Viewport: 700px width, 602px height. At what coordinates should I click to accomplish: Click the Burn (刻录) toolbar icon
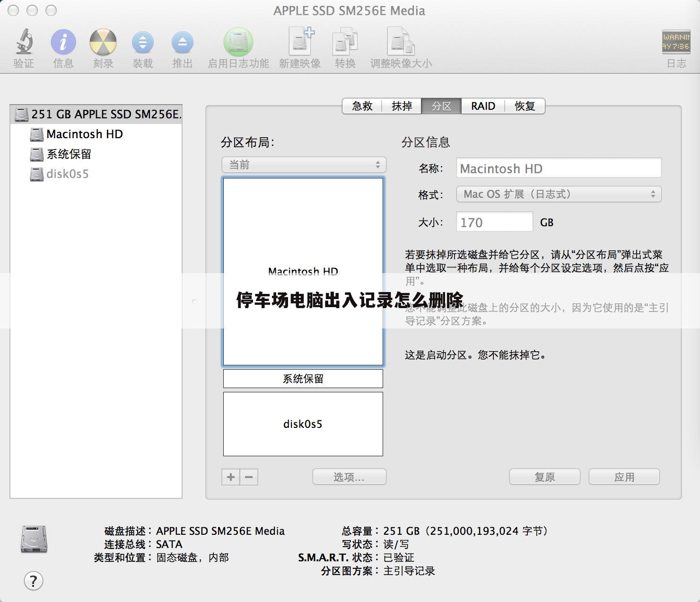click(103, 42)
